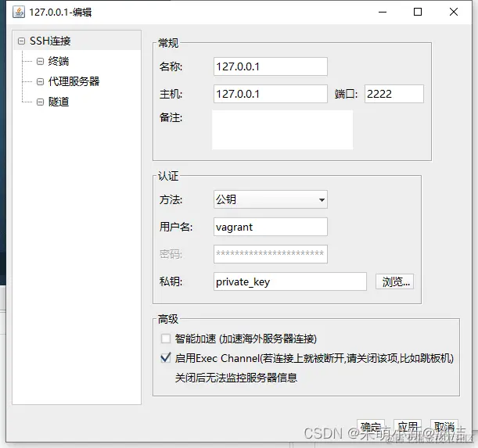Click the Java app icon in title bar
Viewport: 478px width, 448px height.
tap(19, 12)
